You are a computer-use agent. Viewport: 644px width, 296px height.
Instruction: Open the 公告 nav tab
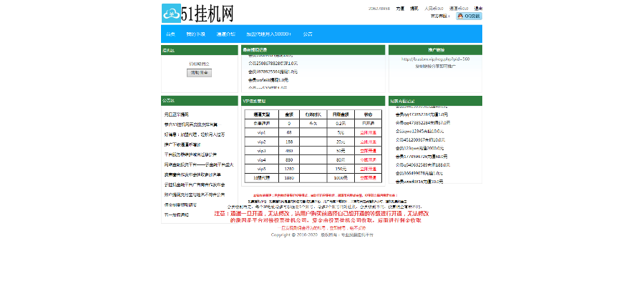coord(308,34)
